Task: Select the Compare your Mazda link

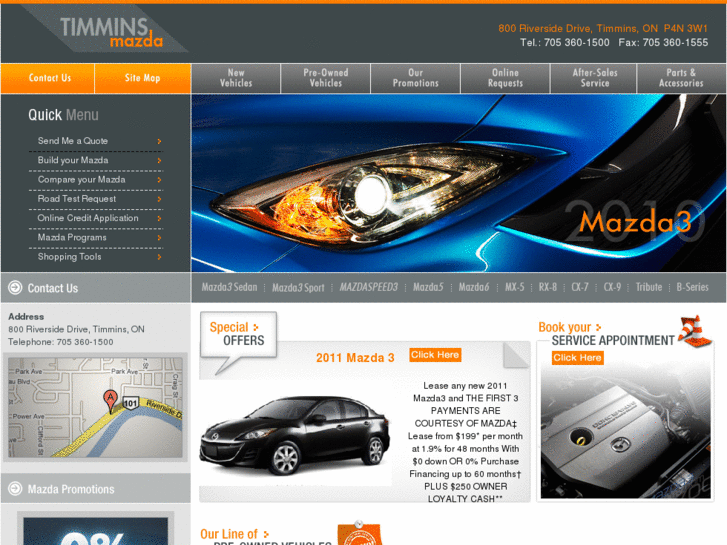Action: (82, 180)
